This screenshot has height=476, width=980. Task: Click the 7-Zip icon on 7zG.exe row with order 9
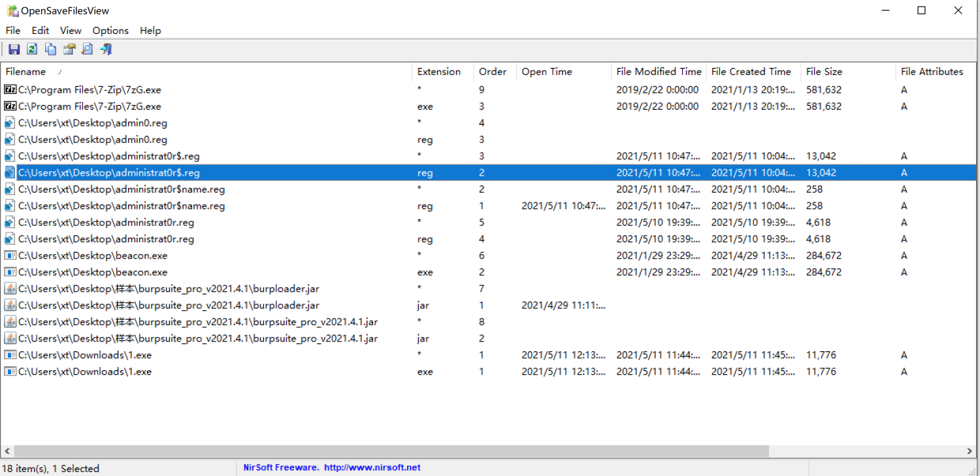(x=10, y=89)
